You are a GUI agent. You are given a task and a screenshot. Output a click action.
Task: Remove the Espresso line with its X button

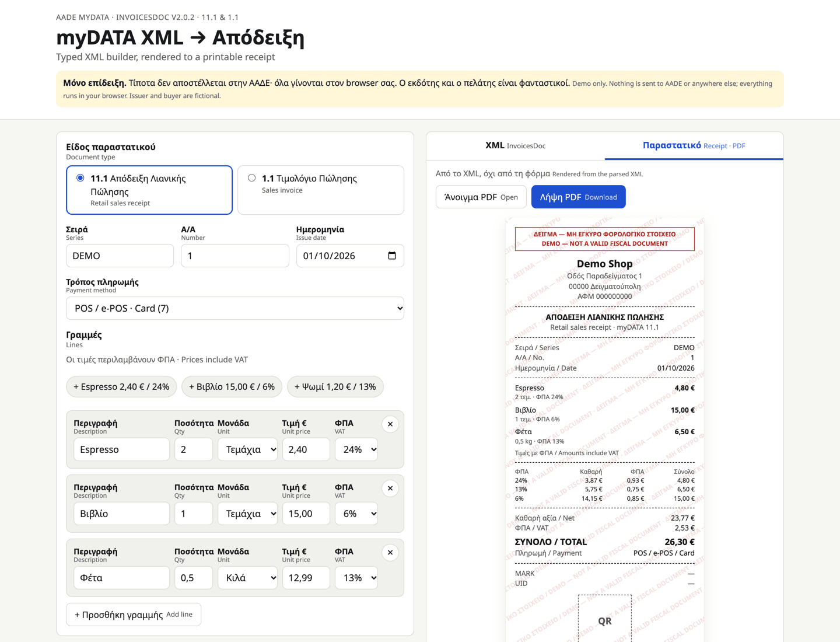click(390, 424)
